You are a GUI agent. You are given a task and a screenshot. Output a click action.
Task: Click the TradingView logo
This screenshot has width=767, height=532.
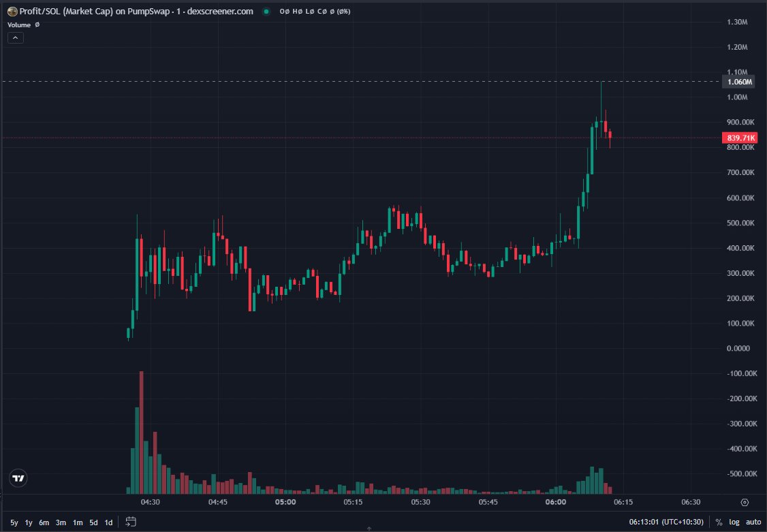17,480
